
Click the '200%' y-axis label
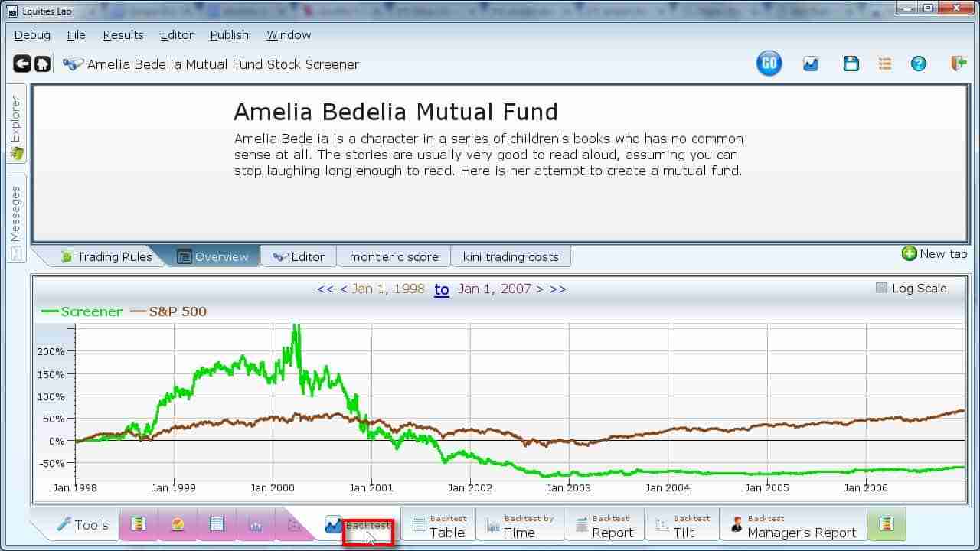coord(51,351)
